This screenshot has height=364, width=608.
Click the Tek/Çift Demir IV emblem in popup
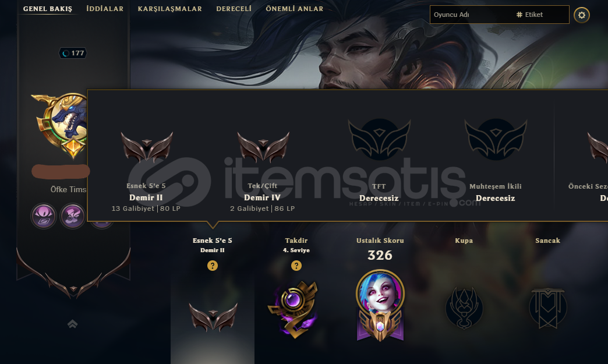point(263,147)
